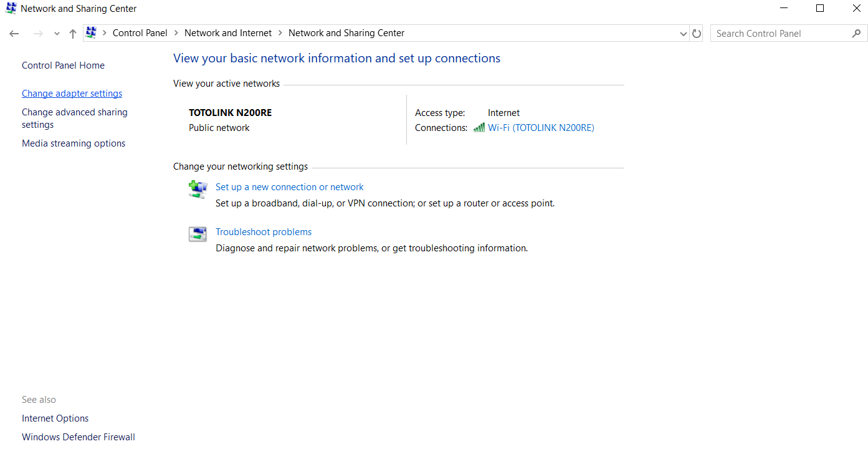Click Troubleshoot problems link
868x454 pixels.
264,232
